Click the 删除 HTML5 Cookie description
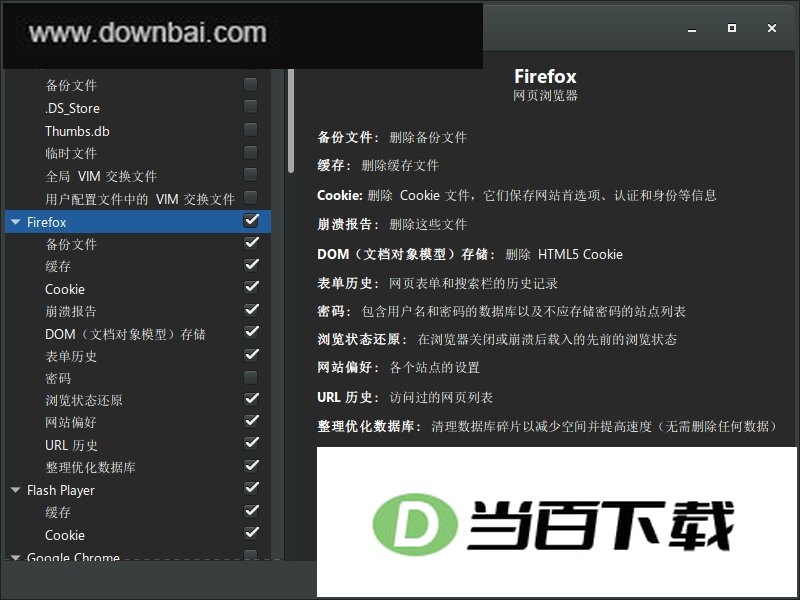This screenshot has width=800, height=600. coord(564,254)
